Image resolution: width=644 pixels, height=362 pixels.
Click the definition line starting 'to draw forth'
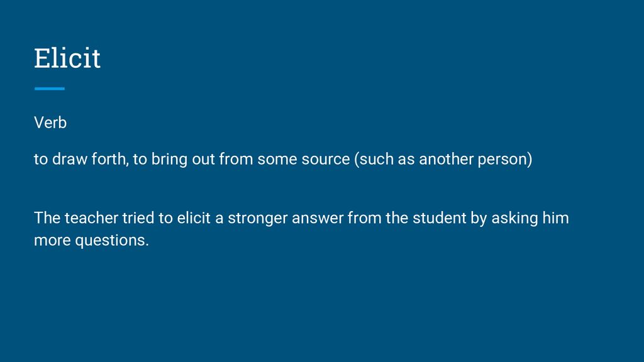(283, 159)
